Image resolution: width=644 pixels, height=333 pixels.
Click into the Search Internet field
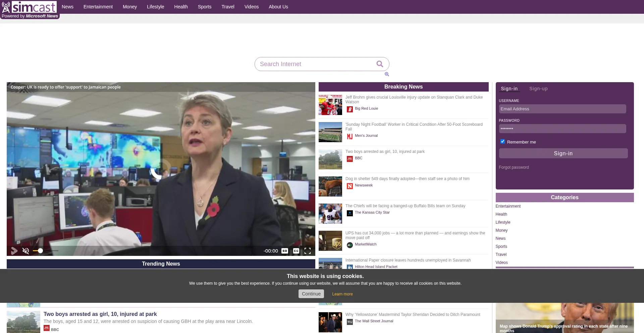click(315, 64)
